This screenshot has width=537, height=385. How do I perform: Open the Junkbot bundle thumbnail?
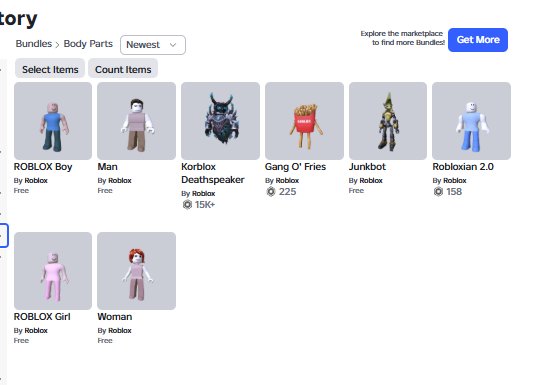[x=388, y=121]
